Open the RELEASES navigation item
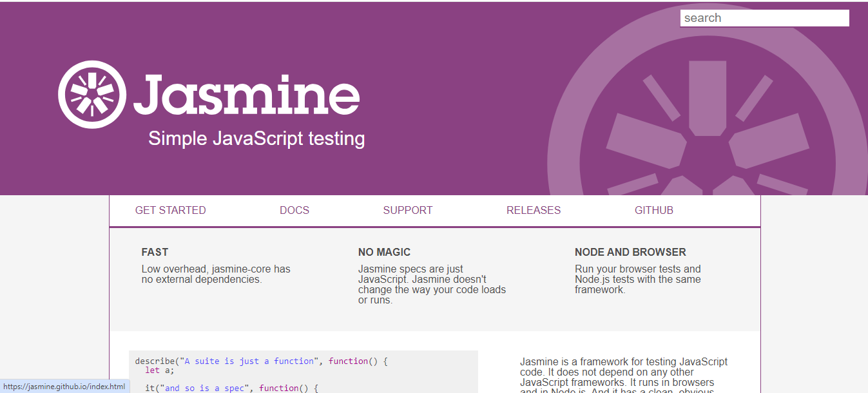Viewport: 868px width, 393px height. point(533,210)
